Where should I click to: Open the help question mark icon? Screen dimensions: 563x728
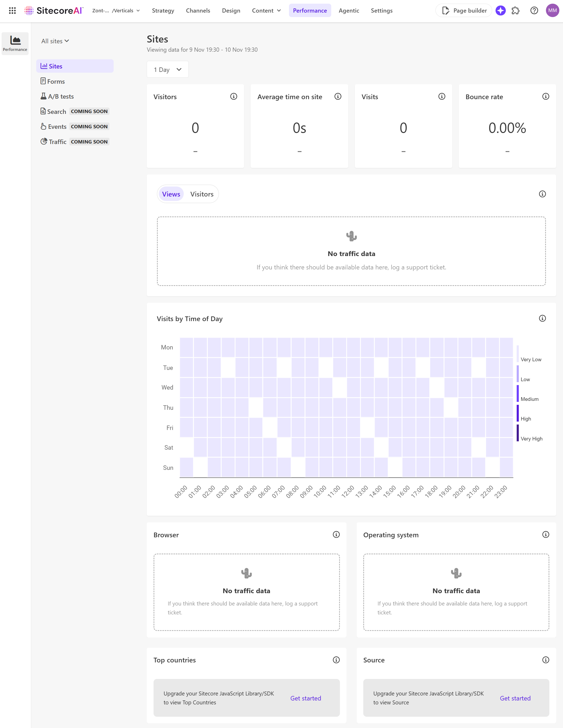(534, 11)
